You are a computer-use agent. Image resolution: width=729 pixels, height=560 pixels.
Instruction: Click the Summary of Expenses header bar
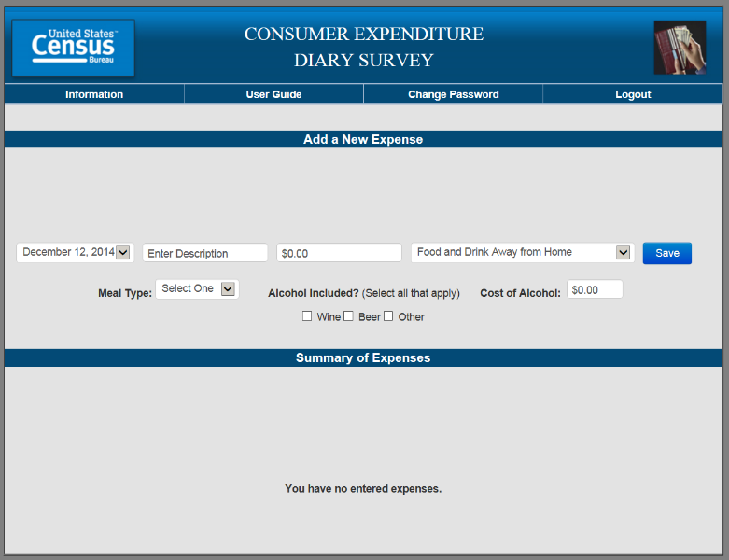363,358
